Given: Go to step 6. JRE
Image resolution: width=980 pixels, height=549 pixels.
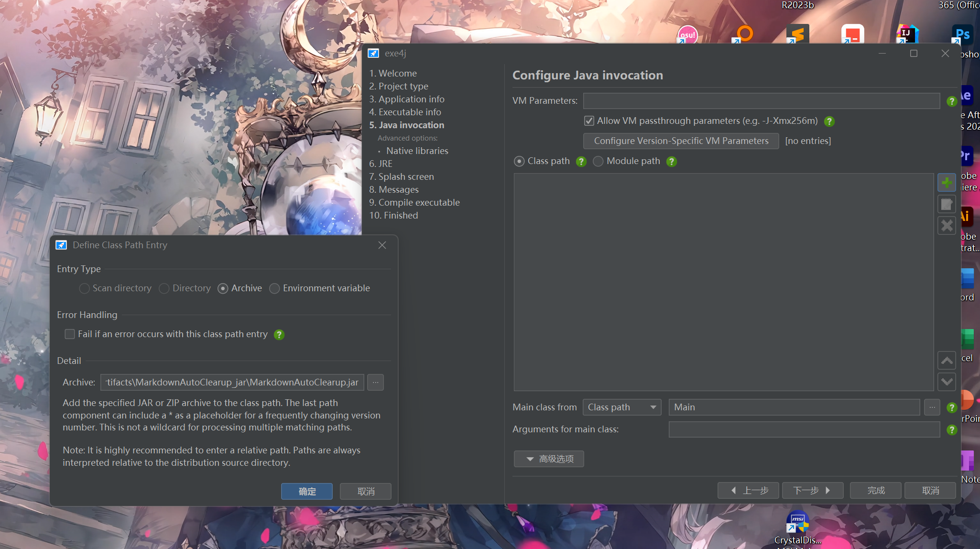Looking at the screenshot, I should (x=381, y=164).
